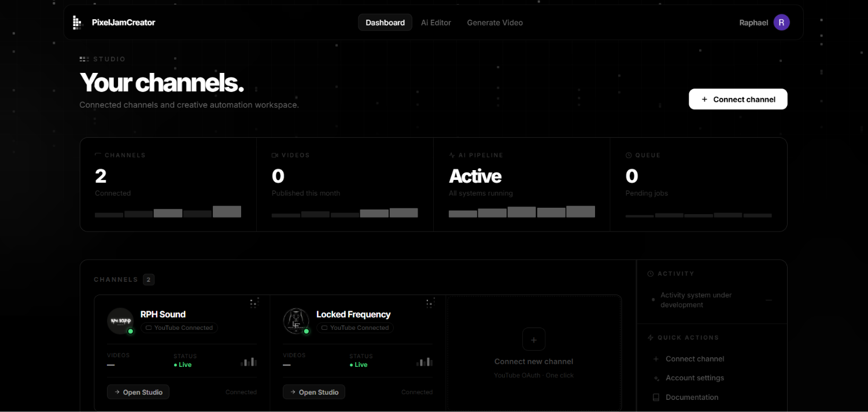Click the Account settings gear icon
This screenshot has width=868, height=412.
656,378
